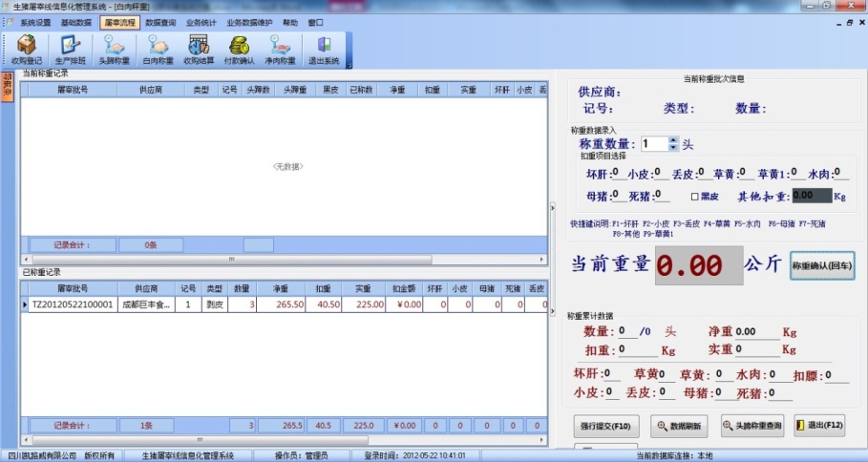This screenshot has height=462, width=868.
Task: Click the 当前称重记录 horizontal scrollbar thumb
Action: (x=232, y=259)
